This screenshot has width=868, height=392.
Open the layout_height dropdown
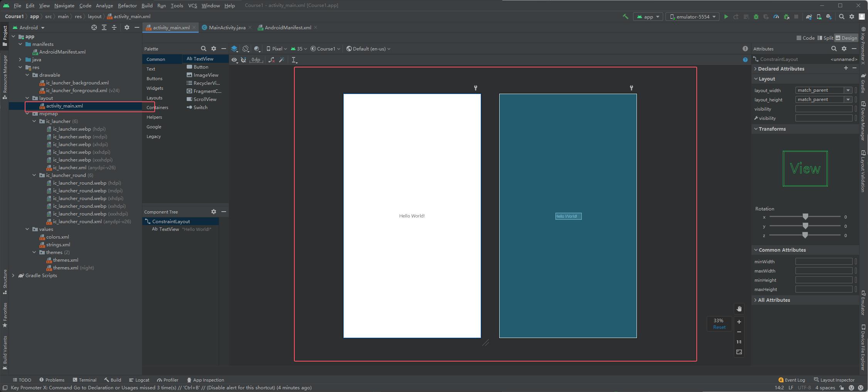pos(848,99)
